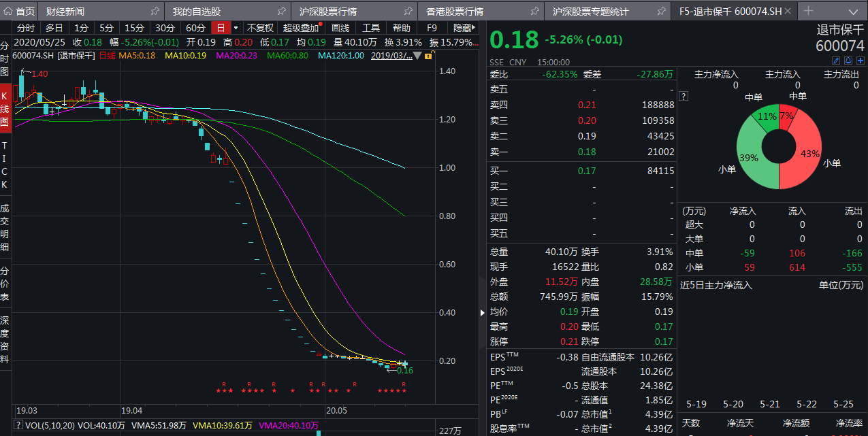Click the 2019/03/... start date link

pyautogui.click(x=391, y=56)
